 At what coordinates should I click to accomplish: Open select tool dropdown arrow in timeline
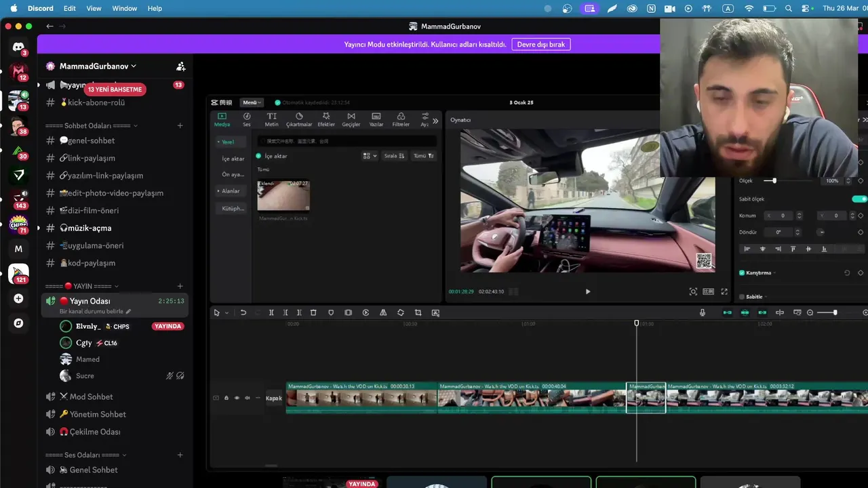coord(226,312)
